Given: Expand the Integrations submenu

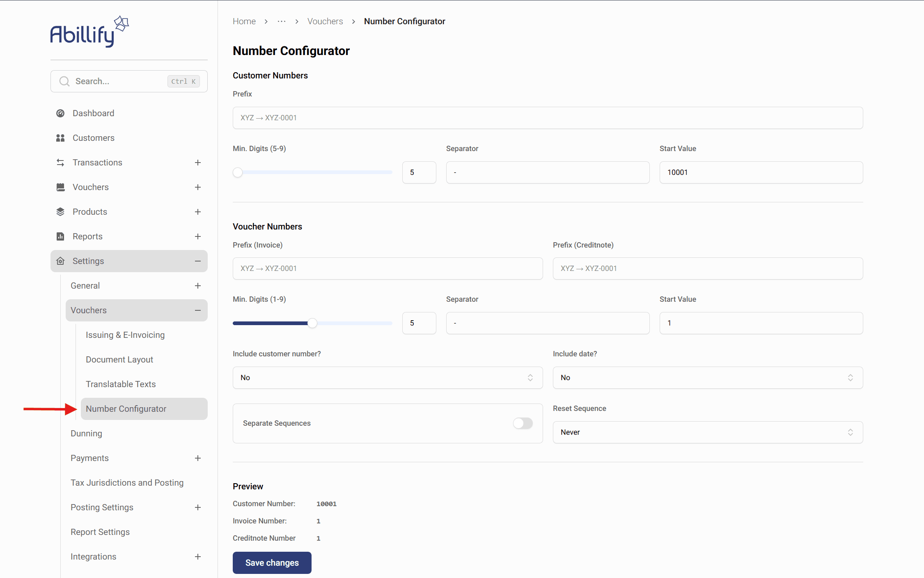Looking at the screenshot, I should click(x=198, y=557).
